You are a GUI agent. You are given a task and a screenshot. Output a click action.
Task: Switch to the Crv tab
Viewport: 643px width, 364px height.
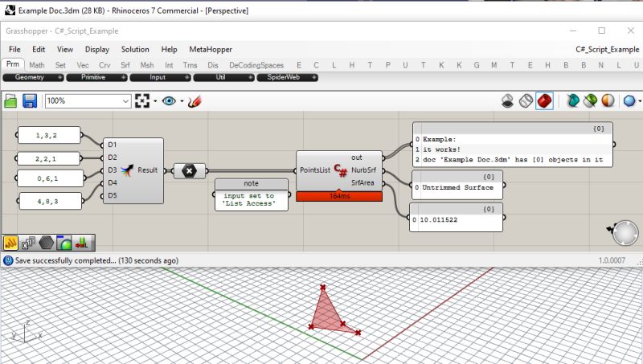[x=104, y=65]
